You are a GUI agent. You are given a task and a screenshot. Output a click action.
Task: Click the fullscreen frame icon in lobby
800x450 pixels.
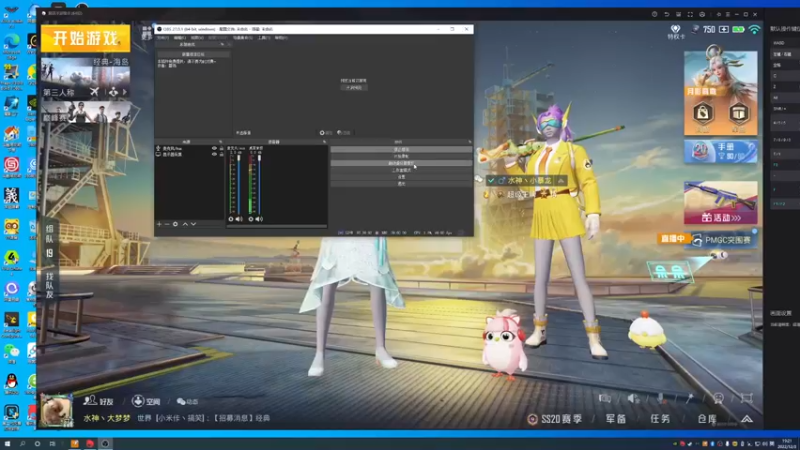pyautogui.click(x=746, y=398)
